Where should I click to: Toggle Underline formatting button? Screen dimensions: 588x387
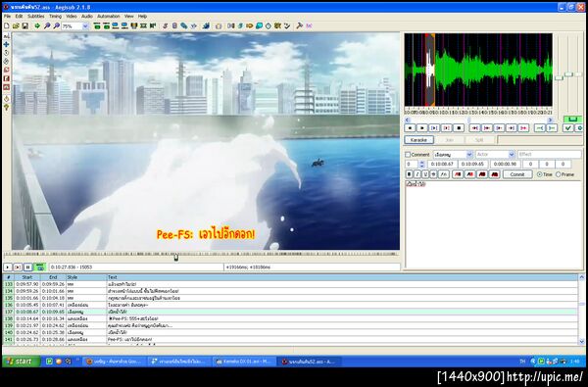point(425,174)
